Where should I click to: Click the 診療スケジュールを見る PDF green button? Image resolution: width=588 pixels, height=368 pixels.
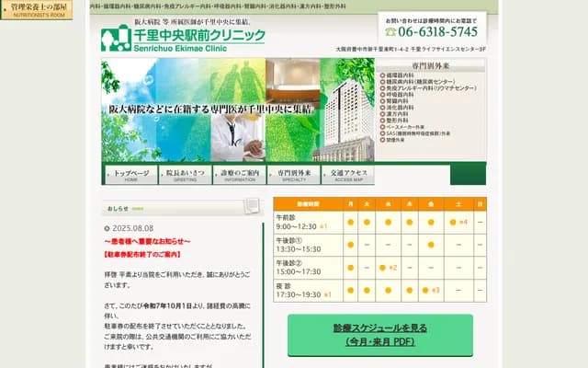tap(380, 335)
